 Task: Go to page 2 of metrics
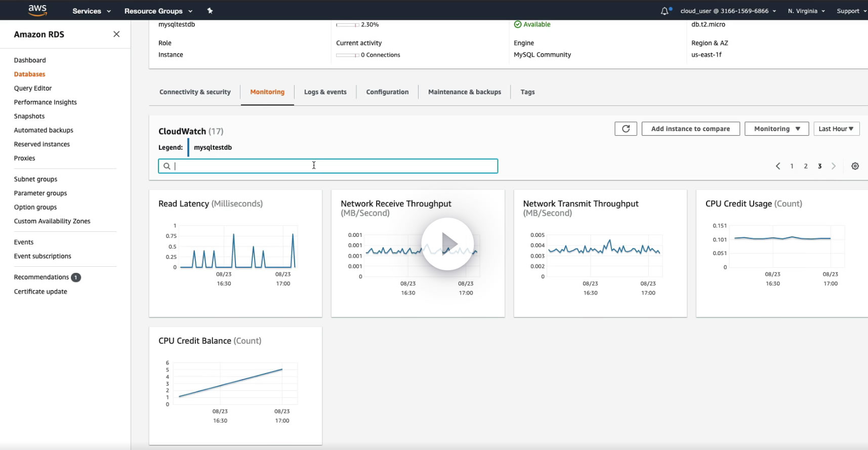click(x=806, y=166)
